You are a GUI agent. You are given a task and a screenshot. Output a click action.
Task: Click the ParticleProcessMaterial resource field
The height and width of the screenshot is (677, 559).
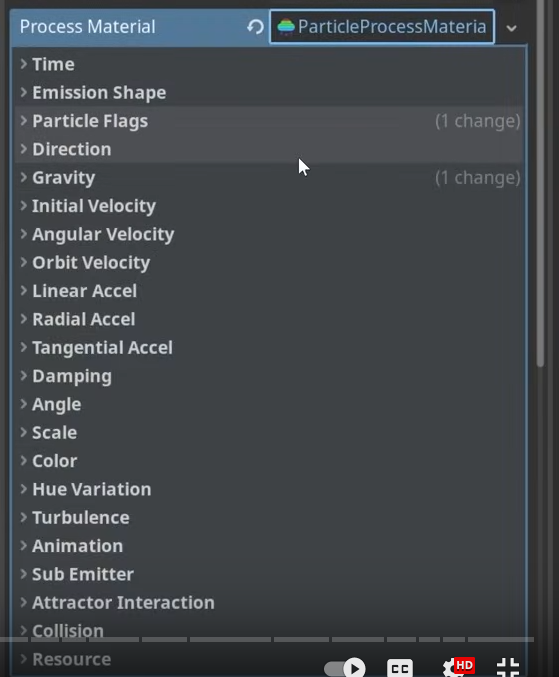(382, 27)
